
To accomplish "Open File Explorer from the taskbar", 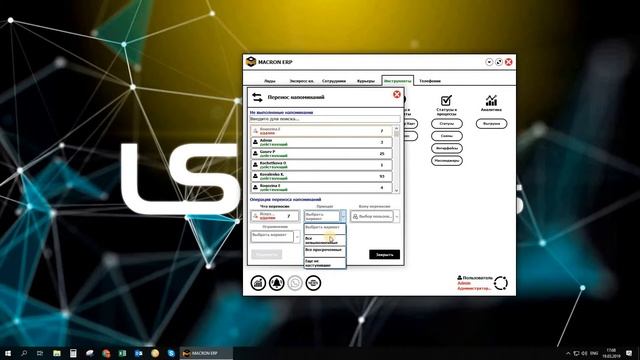I will [x=57, y=353].
